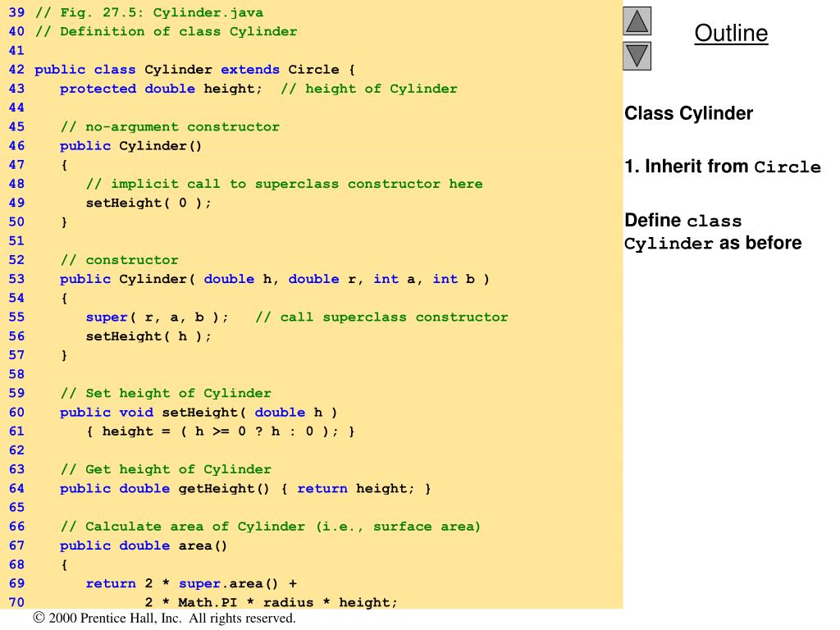
Task: Click 'setHeight( h );' on line 56
Action: coord(148,336)
